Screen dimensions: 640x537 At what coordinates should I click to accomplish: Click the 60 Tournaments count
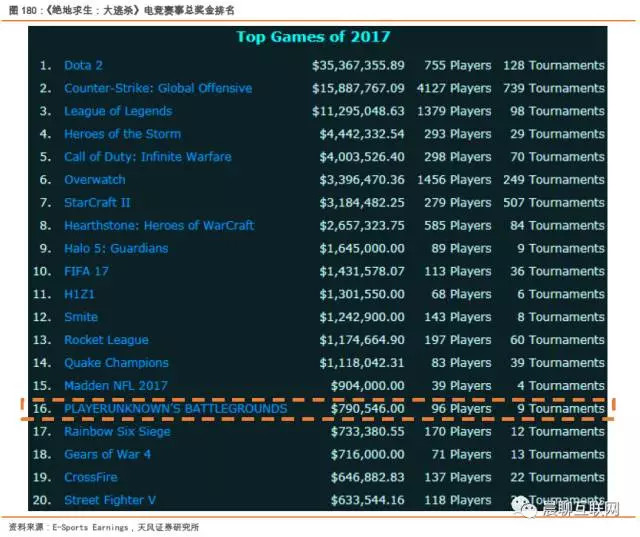click(557, 340)
